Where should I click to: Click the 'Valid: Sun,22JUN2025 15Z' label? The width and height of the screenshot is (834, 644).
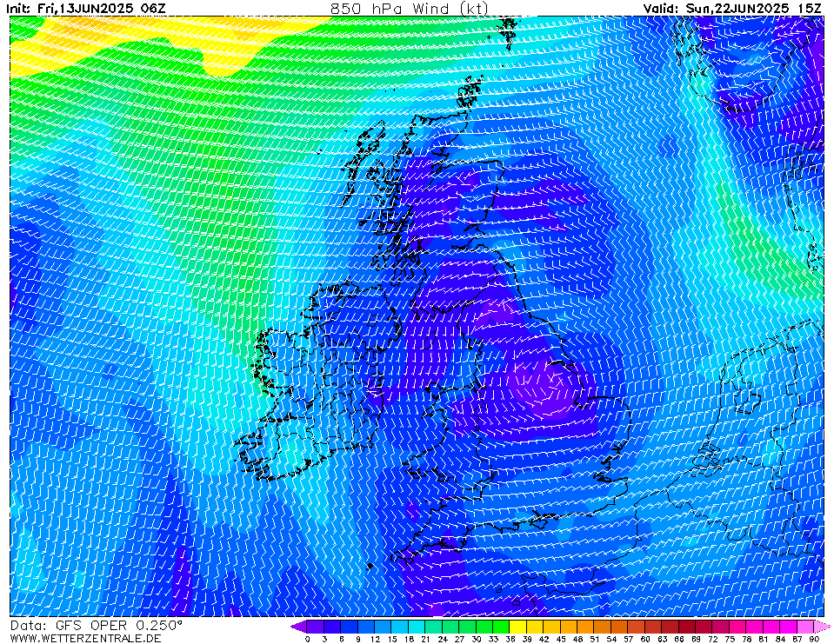(732, 8)
